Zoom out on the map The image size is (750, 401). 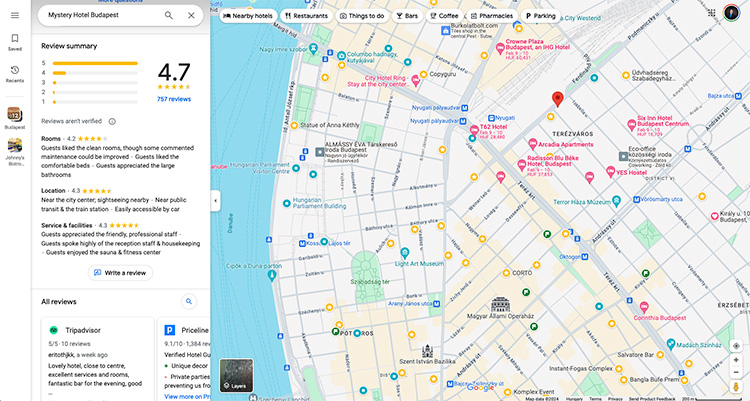click(x=736, y=372)
